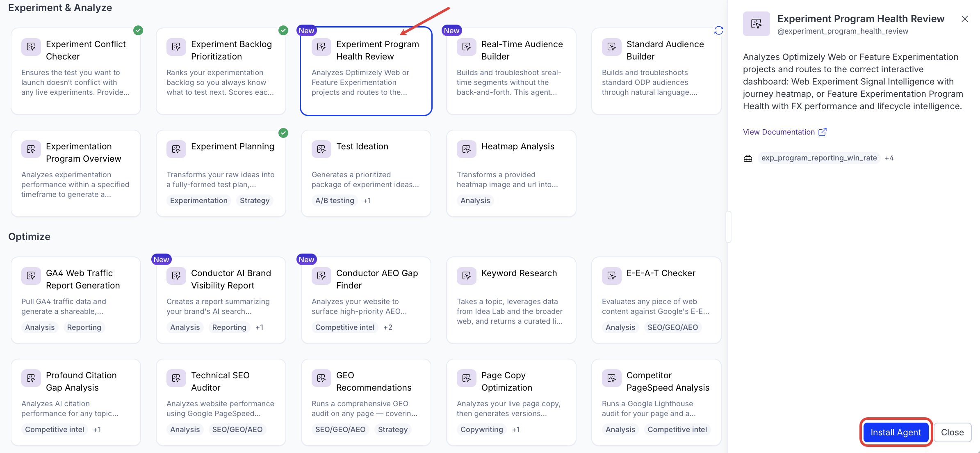
Task: Click the refresh icon above the agent cards
Action: (x=718, y=30)
